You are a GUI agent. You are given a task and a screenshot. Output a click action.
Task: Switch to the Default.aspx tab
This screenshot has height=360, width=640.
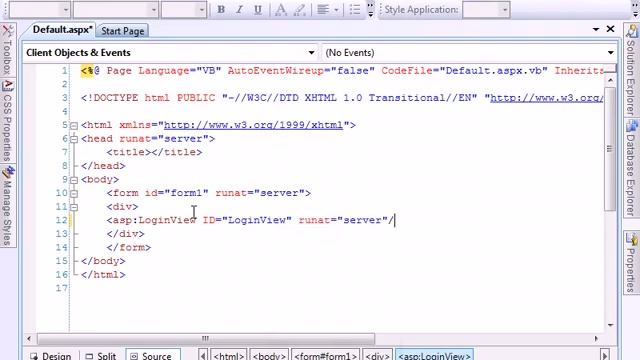pyautogui.click(x=62, y=30)
